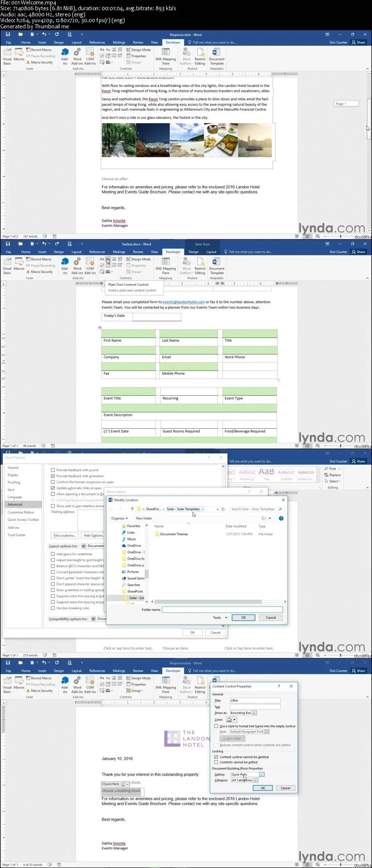Open events@landonhotel.com email link
The width and height of the screenshot is (372, 868).
(x=183, y=302)
